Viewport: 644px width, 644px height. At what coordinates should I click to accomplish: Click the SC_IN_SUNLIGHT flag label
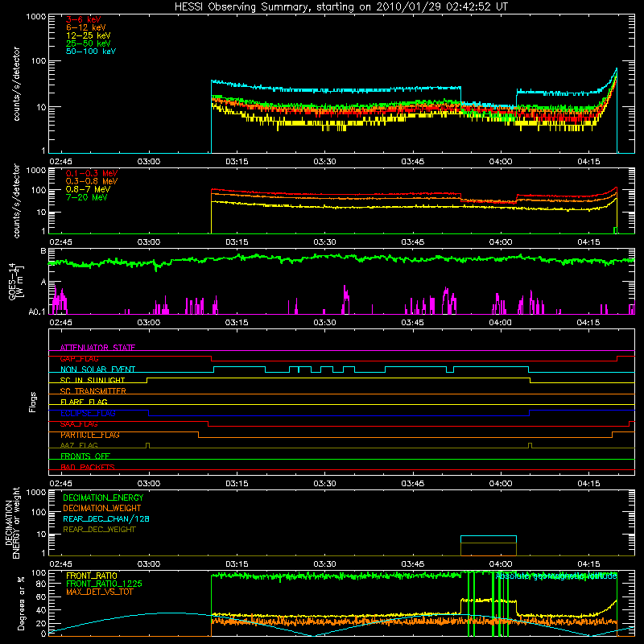(x=93, y=380)
